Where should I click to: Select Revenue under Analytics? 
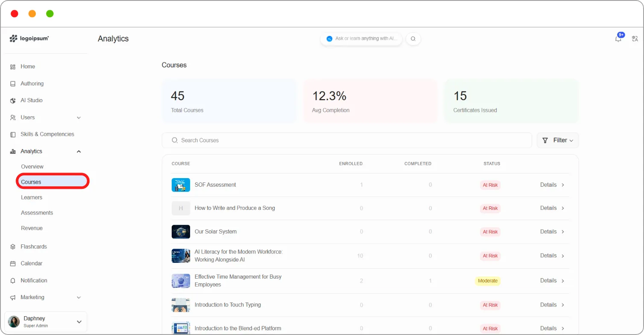32,228
